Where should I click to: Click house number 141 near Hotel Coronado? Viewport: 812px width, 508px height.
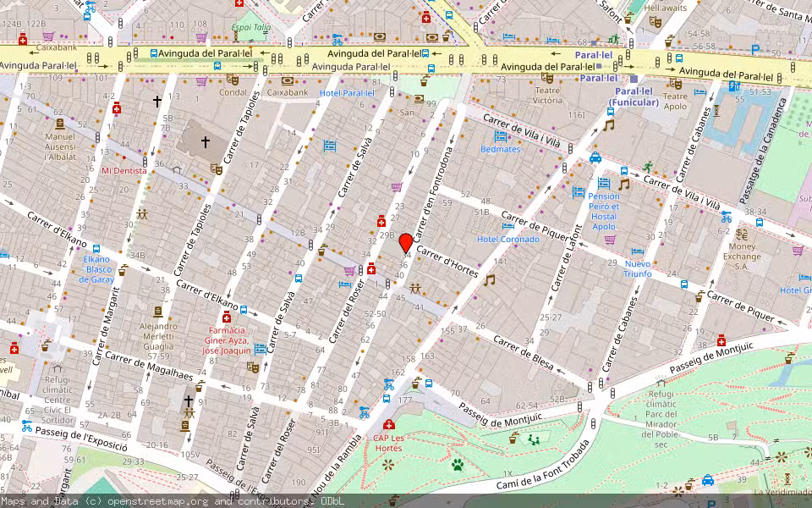501,262
